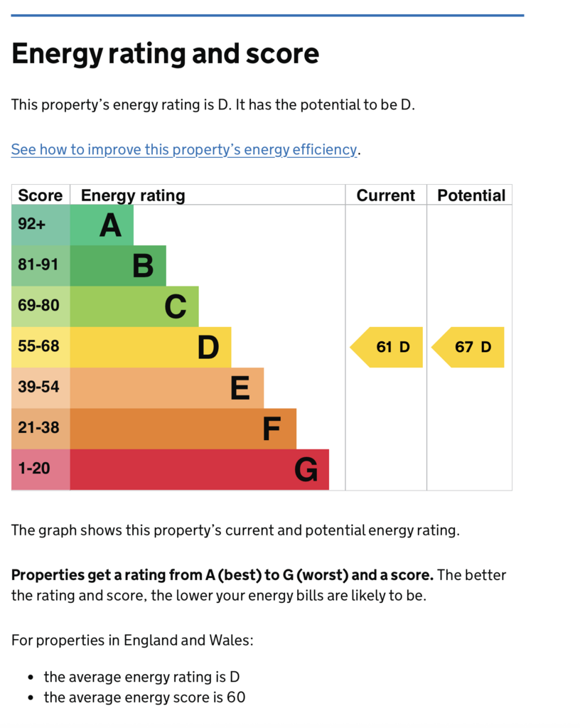Click the current 61 D rating arrow
This screenshot has height=728, width=580.
(x=387, y=347)
